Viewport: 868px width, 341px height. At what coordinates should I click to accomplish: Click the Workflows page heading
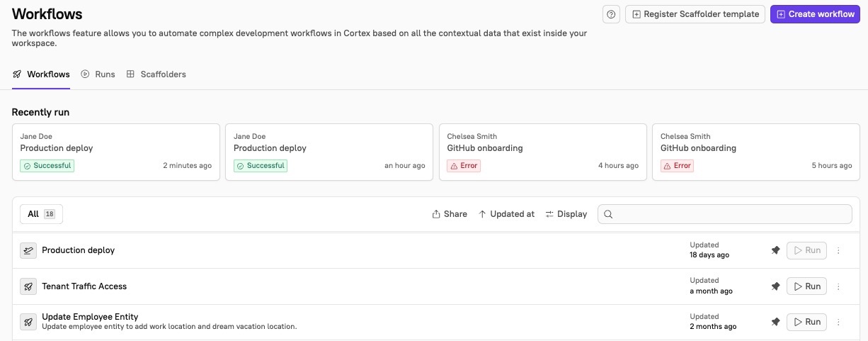click(47, 14)
